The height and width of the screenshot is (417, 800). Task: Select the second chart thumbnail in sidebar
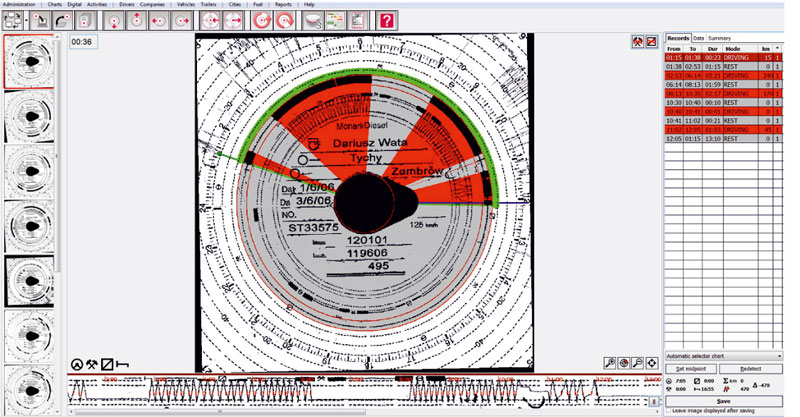click(x=30, y=117)
